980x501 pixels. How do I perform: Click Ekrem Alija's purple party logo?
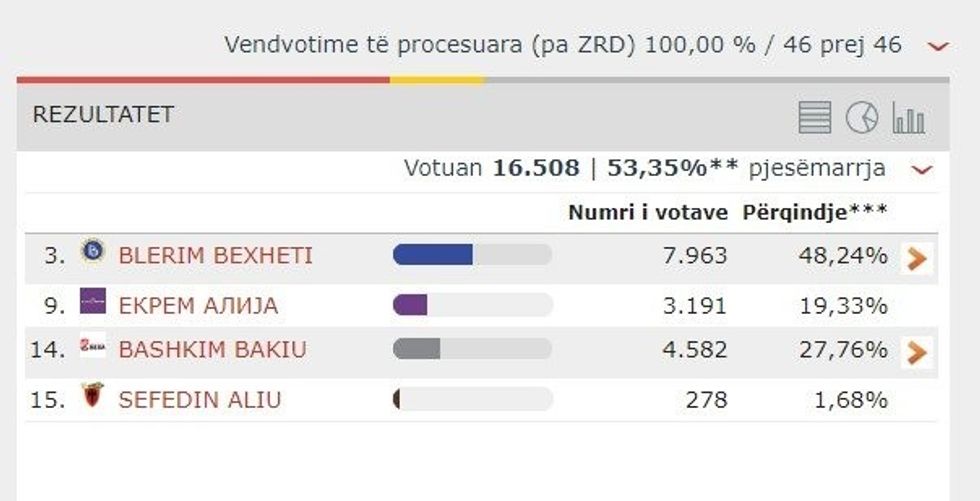click(93, 302)
